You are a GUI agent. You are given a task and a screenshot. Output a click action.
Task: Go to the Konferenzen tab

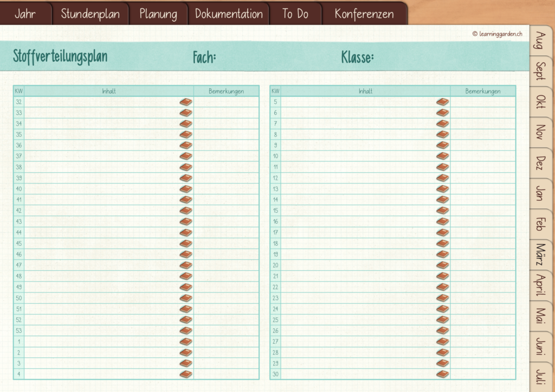click(x=364, y=14)
